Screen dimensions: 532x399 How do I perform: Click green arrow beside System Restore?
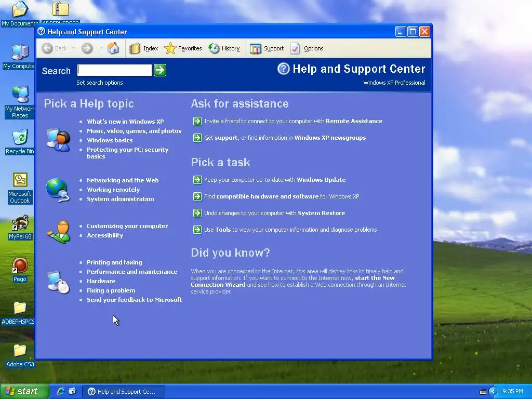pos(197,213)
